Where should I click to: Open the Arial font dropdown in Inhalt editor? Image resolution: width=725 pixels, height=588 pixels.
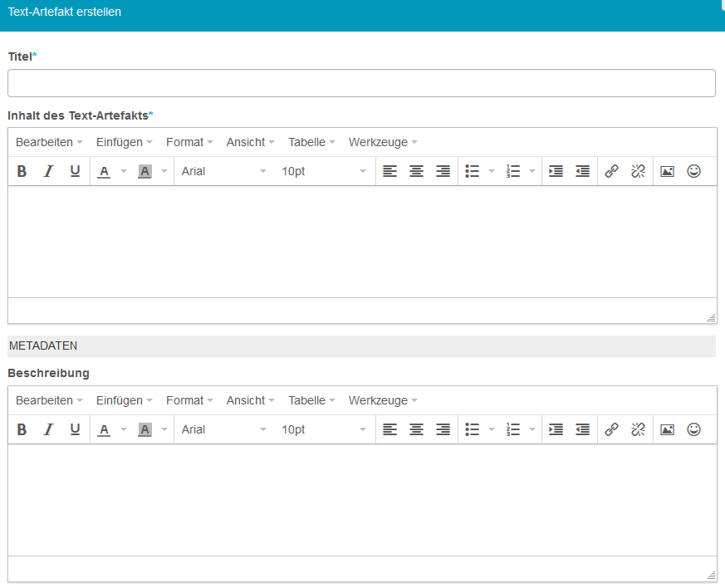223,171
